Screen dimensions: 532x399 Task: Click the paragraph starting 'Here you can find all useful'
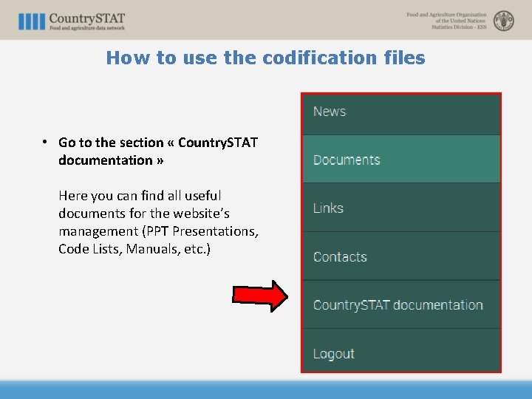[x=158, y=222]
